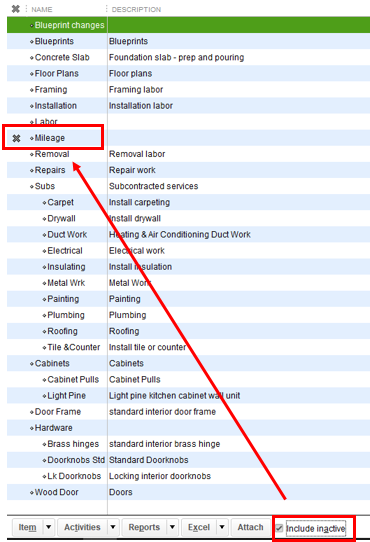Select the Blueprints item
Screen dimensions: 370x542
coord(54,41)
